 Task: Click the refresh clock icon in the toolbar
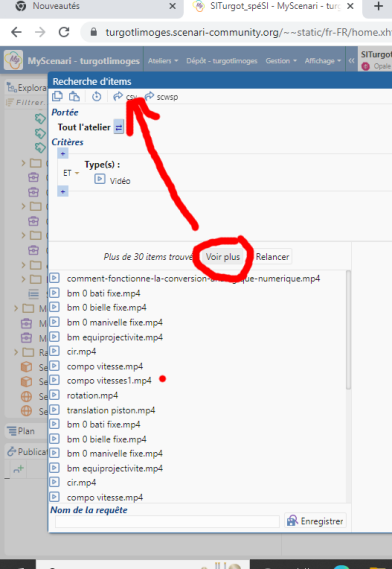pos(97,97)
